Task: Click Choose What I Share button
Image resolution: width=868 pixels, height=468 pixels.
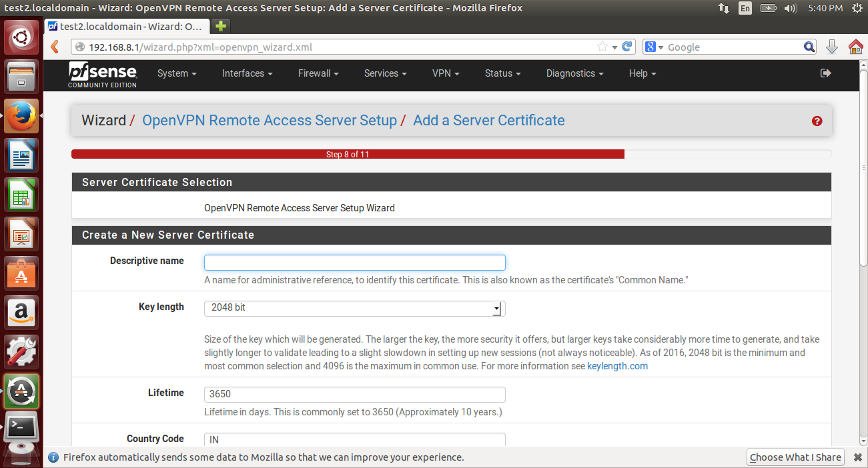Action: point(795,457)
